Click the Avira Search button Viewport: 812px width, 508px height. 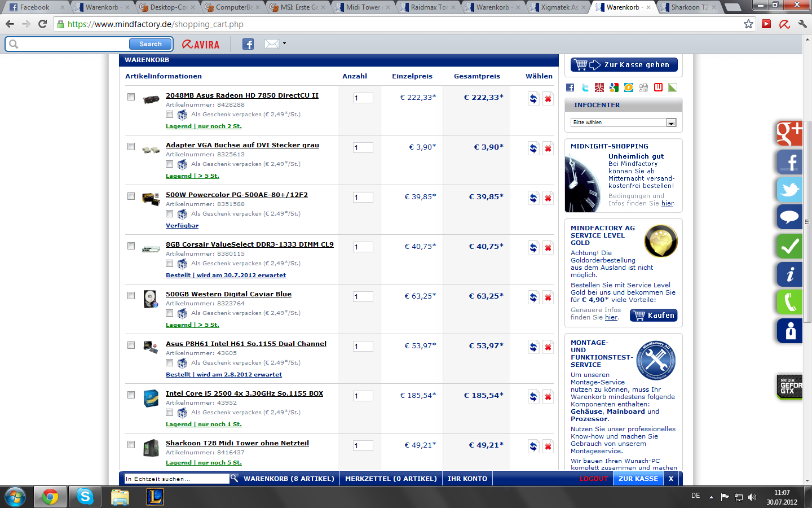(x=150, y=44)
